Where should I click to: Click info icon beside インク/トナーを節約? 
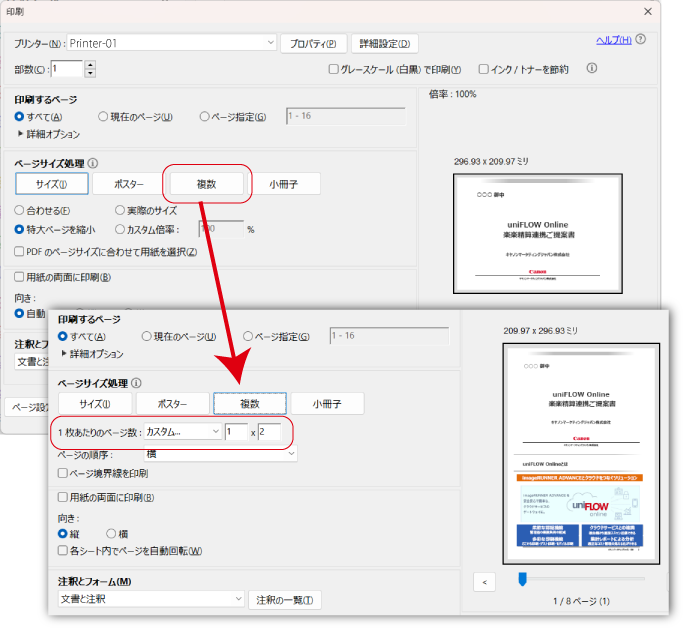coord(591,69)
